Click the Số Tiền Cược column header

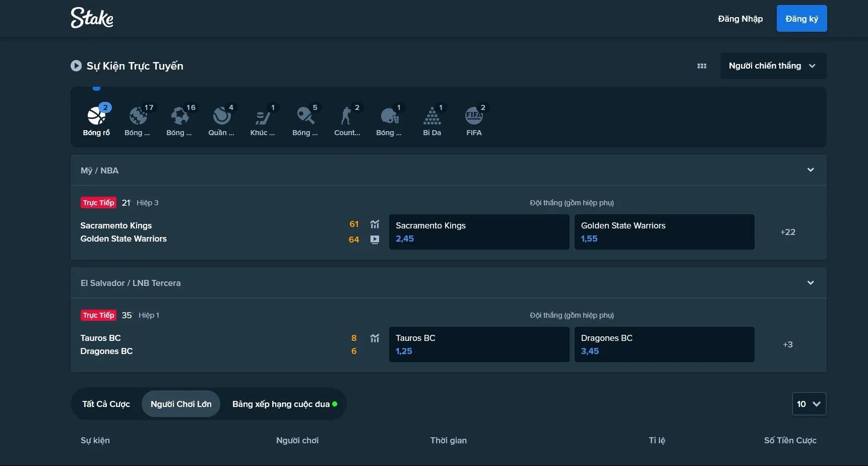tap(790, 440)
